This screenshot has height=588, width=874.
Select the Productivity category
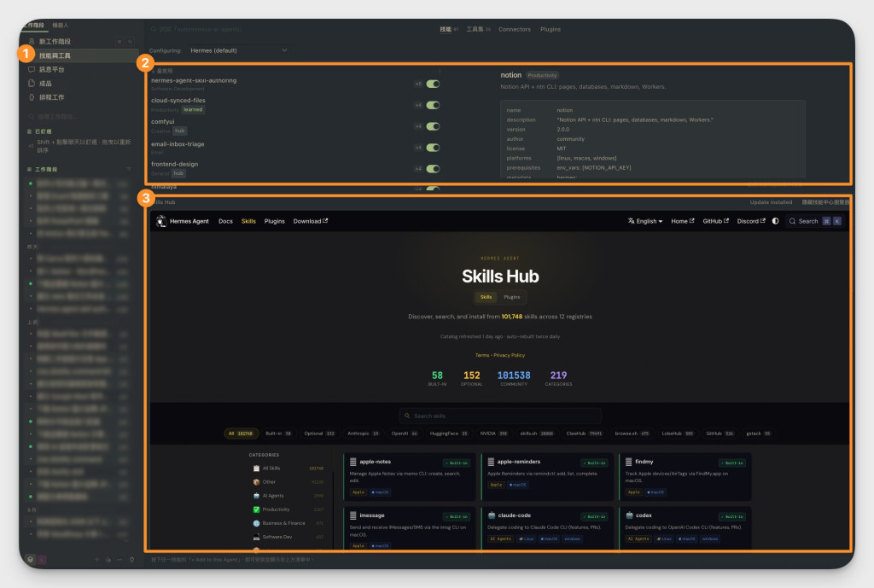point(288,509)
